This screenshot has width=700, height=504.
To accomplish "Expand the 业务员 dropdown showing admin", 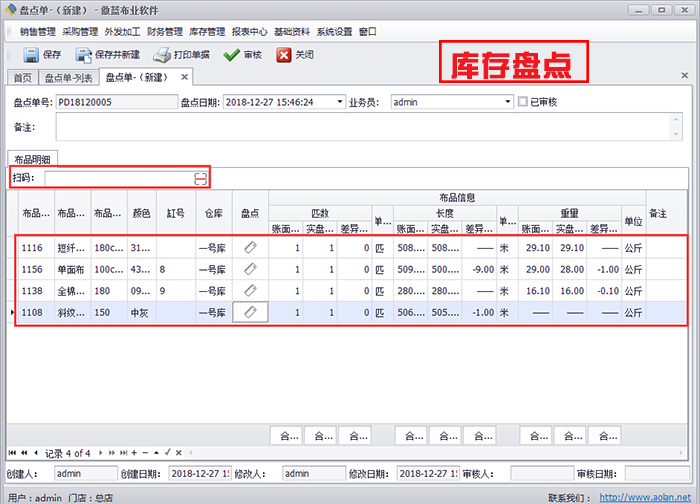I will [508, 102].
